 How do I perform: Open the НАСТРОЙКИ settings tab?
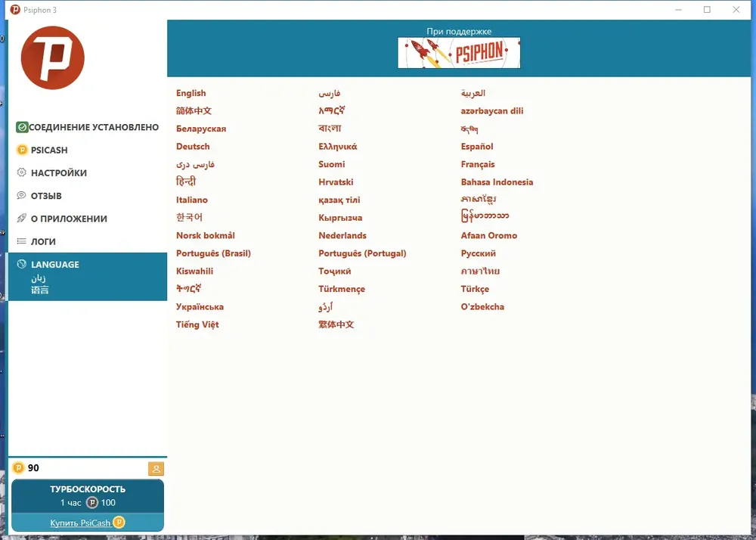coord(88,172)
